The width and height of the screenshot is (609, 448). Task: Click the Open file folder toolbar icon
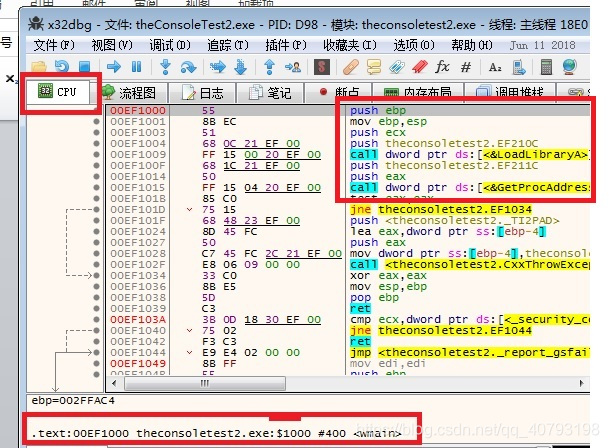coord(39,67)
